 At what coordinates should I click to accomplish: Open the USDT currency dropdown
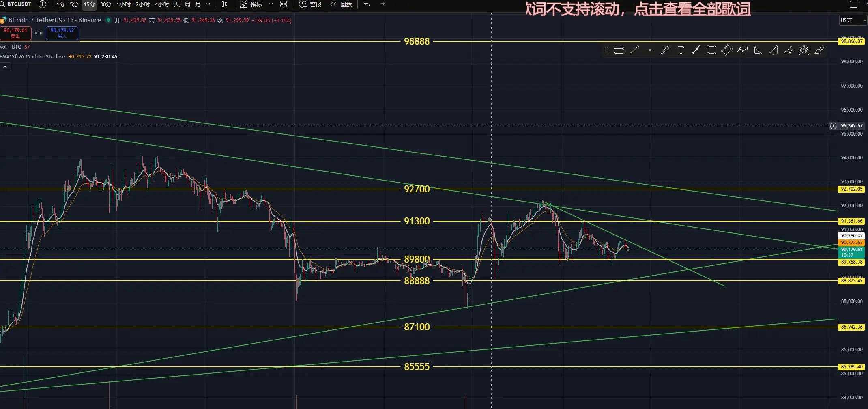(852, 20)
